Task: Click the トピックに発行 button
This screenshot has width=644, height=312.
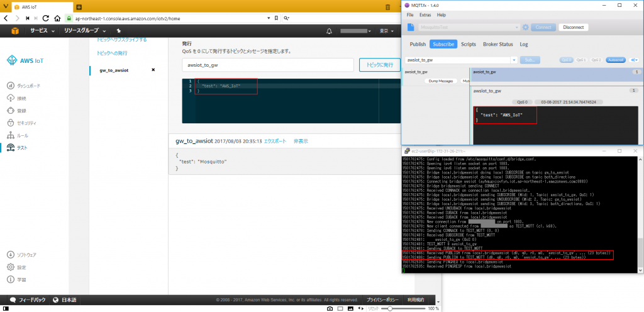Action: 379,65
